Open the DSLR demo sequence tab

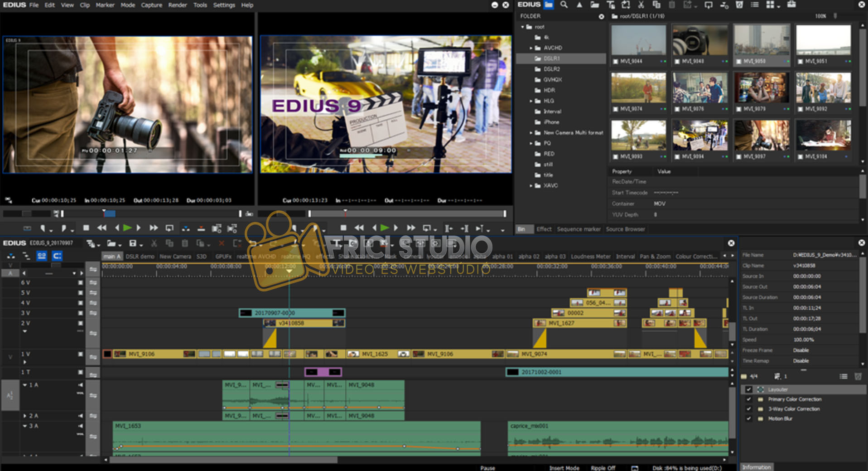[x=140, y=257]
